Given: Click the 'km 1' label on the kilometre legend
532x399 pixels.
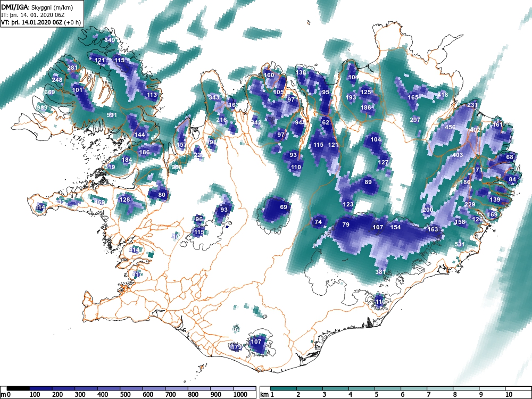Looking at the screenshot, I should point(267,395).
